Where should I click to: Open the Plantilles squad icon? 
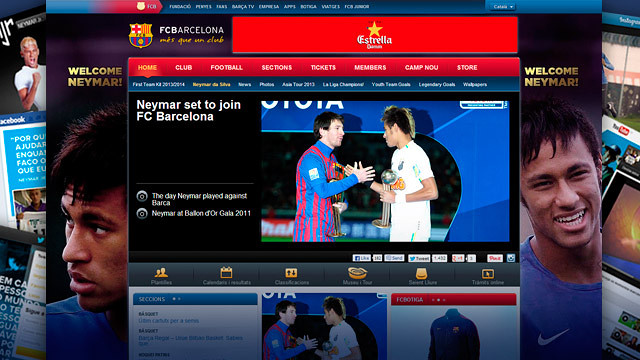click(x=161, y=273)
